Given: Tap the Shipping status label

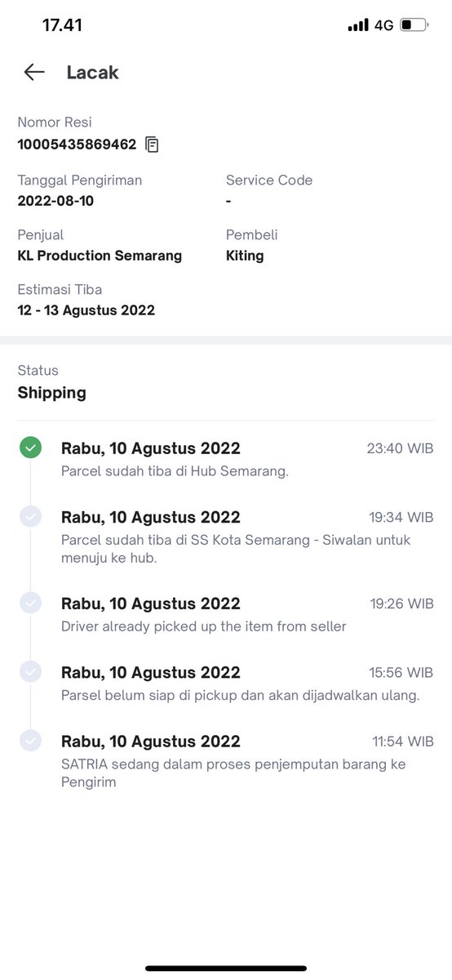Looking at the screenshot, I should coord(52,393).
